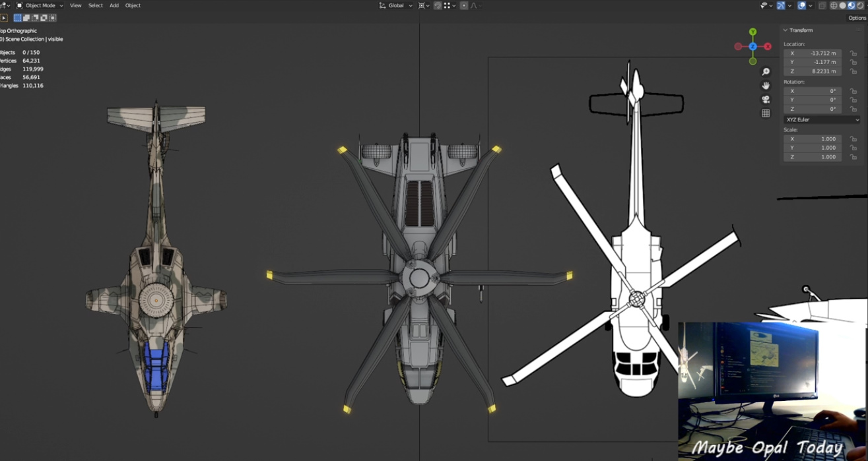Open the snapping options dropdown
868x461 pixels.
450,5
